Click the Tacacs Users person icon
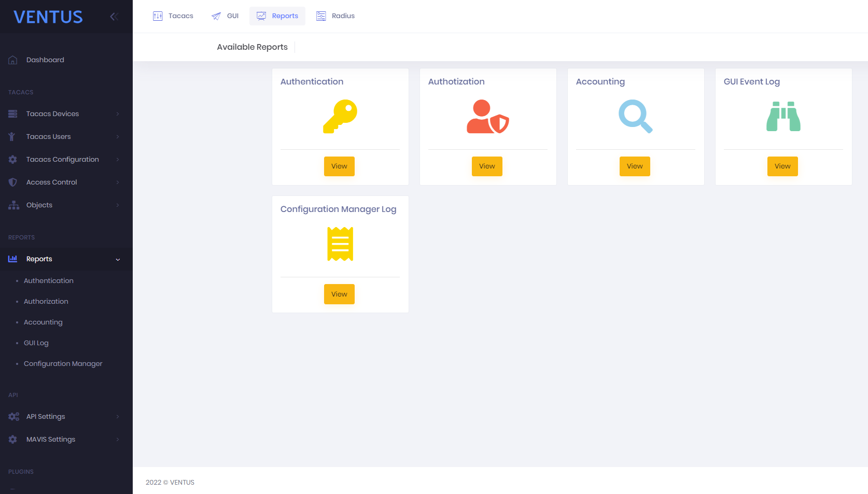868x494 pixels. (x=12, y=137)
